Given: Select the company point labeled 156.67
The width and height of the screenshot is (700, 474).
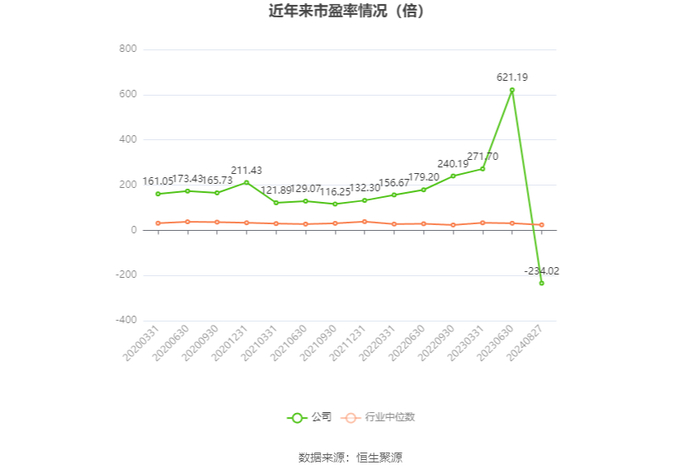Looking at the screenshot, I should pyautogui.click(x=394, y=195).
